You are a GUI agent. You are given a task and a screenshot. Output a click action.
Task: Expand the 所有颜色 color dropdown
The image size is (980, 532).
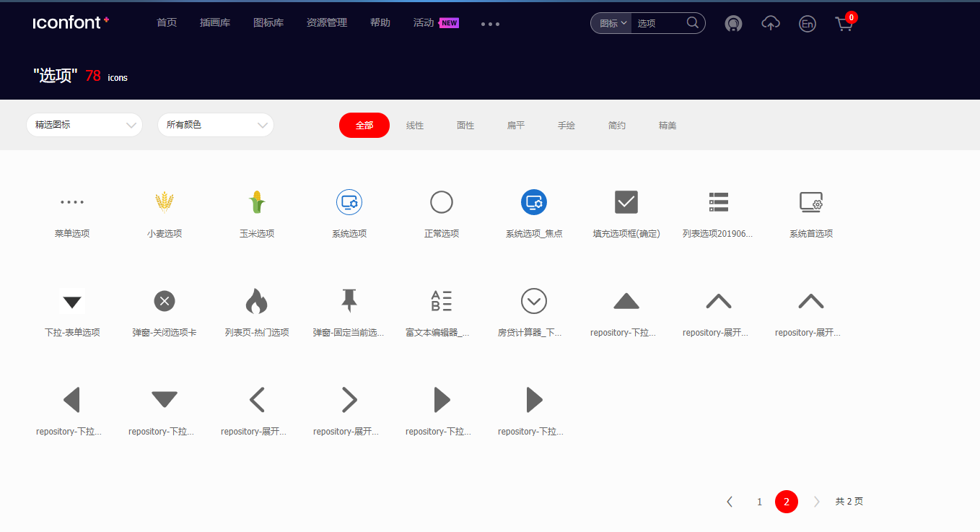pyautogui.click(x=216, y=125)
